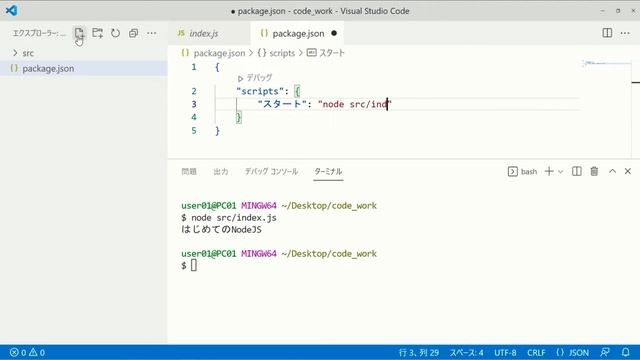Select package.json in Explorer tree
This screenshot has width=640, height=360.
click(x=84, y=69)
